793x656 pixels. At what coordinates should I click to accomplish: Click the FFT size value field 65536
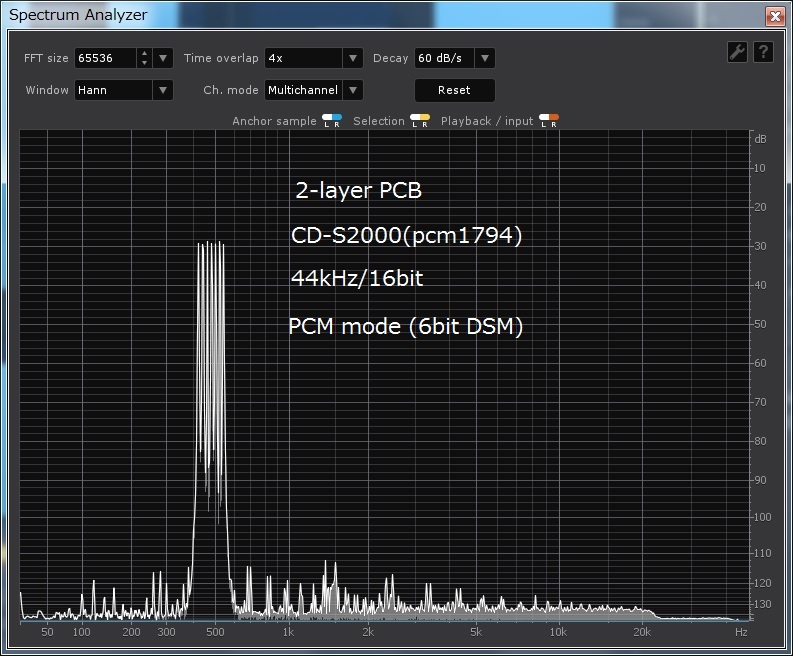click(105, 58)
